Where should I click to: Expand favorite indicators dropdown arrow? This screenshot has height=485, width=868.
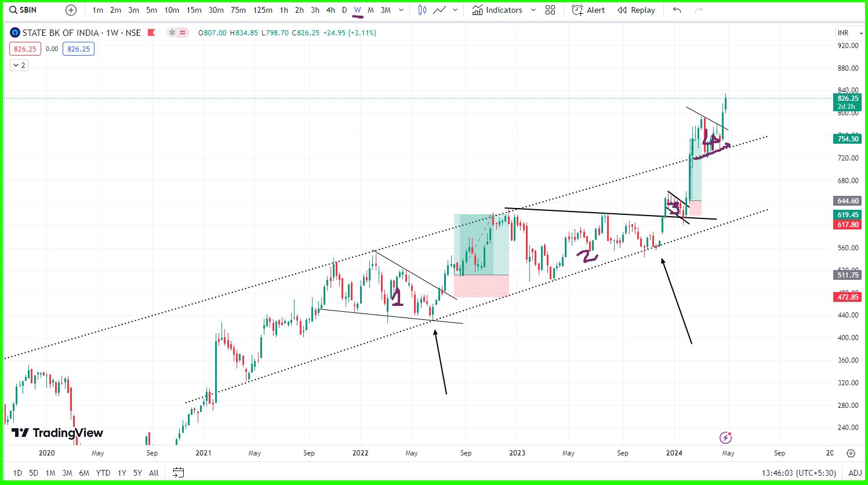tap(533, 10)
